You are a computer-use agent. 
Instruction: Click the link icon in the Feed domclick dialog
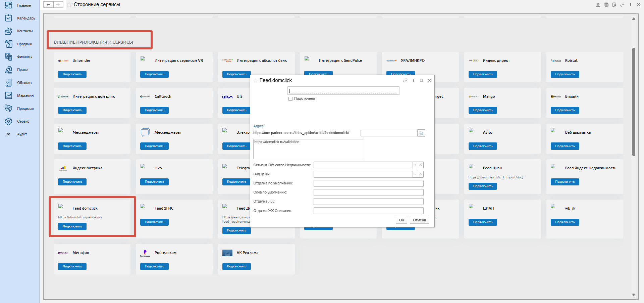[405, 81]
